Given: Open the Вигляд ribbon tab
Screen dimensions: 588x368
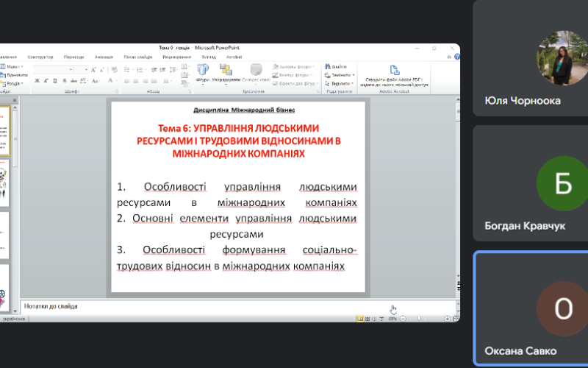Looking at the screenshot, I should (209, 57).
